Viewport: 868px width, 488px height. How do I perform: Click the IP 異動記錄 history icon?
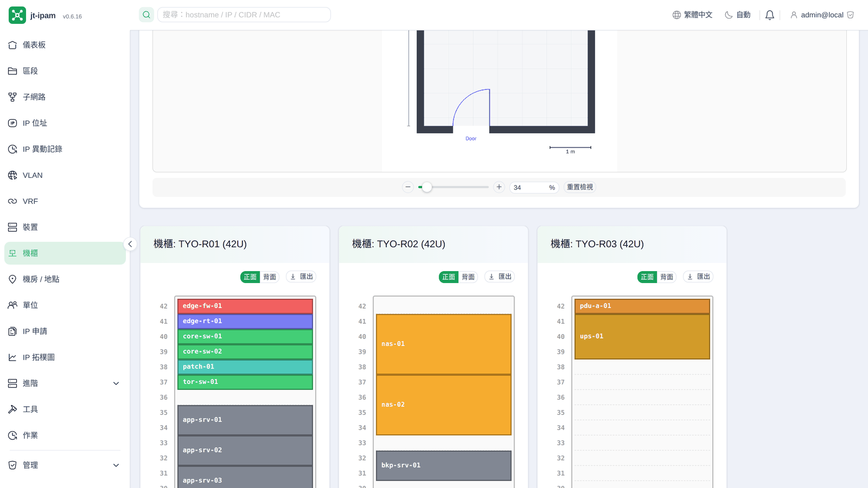click(x=12, y=149)
